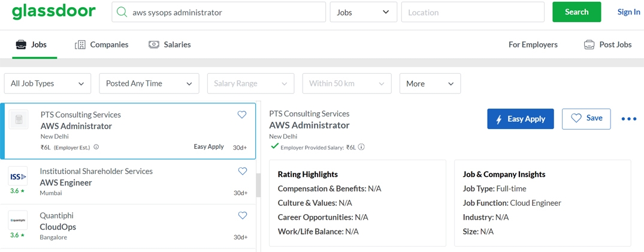The image size is (644, 252).
Task: Open the Post Jobs link
Action: (608, 44)
